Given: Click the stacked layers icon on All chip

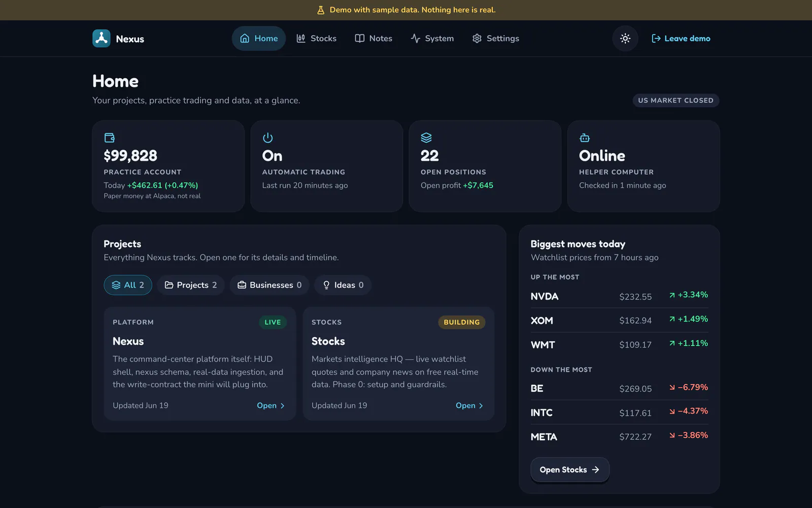Looking at the screenshot, I should [x=116, y=285].
